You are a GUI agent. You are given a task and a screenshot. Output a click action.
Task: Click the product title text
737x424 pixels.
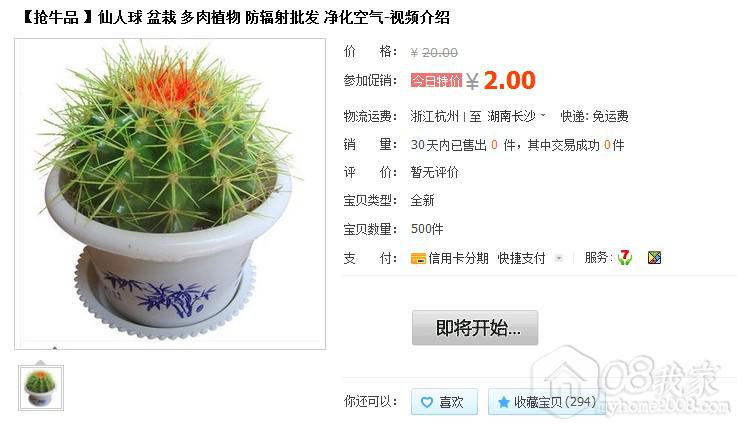236,18
